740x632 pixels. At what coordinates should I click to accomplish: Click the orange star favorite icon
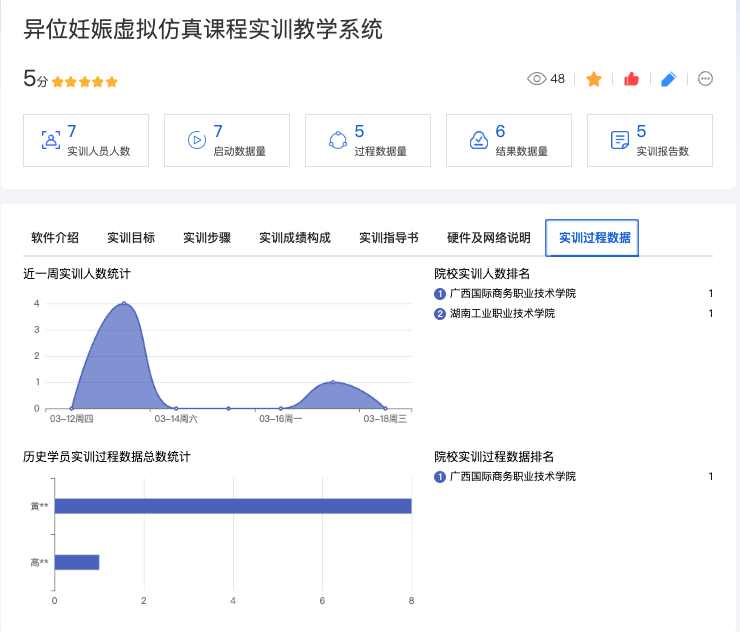pyautogui.click(x=594, y=79)
